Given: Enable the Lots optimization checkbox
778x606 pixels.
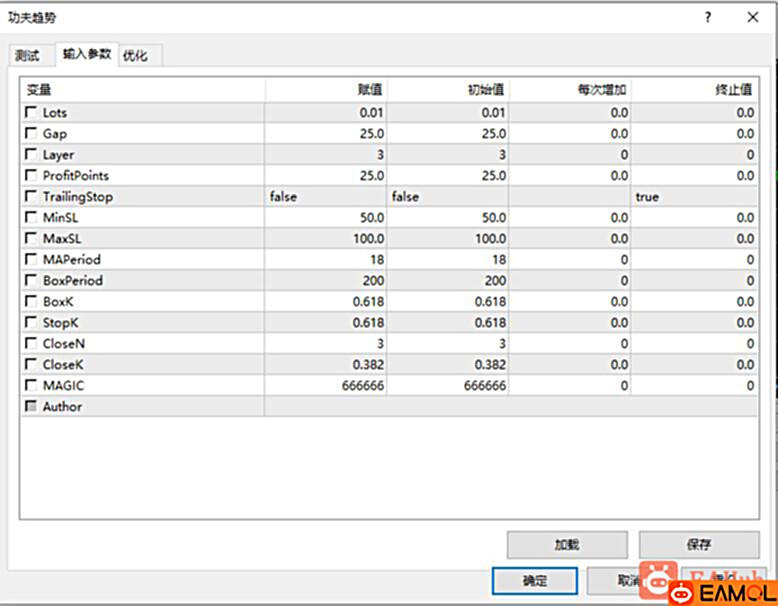Looking at the screenshot, I should 31,113.
